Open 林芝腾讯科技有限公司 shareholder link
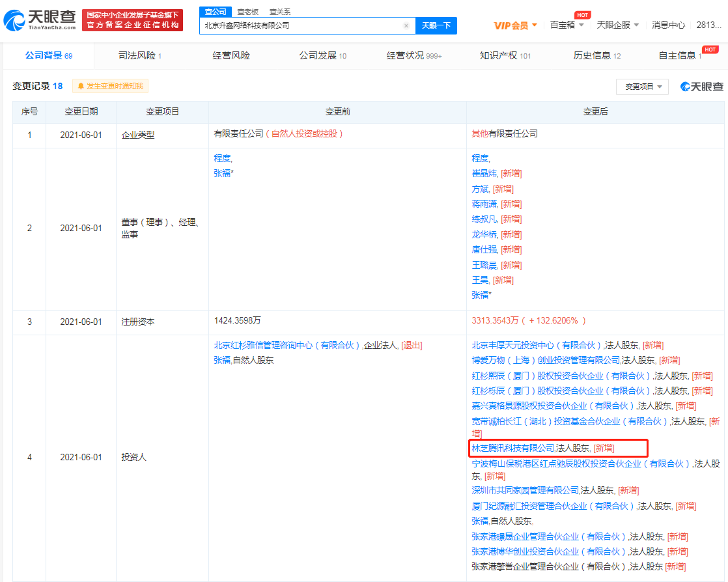This screenshot has width=728, height=582. tap(513, 449)
